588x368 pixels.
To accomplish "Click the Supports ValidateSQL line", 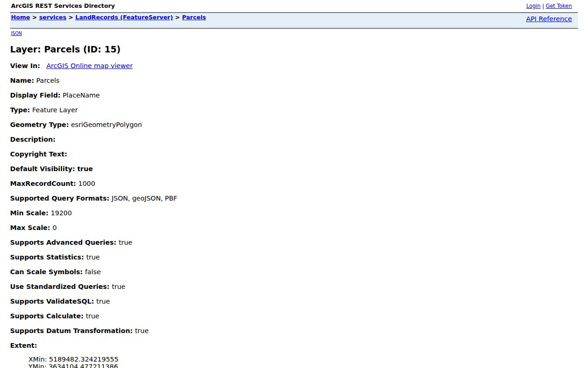I will 60,301.
